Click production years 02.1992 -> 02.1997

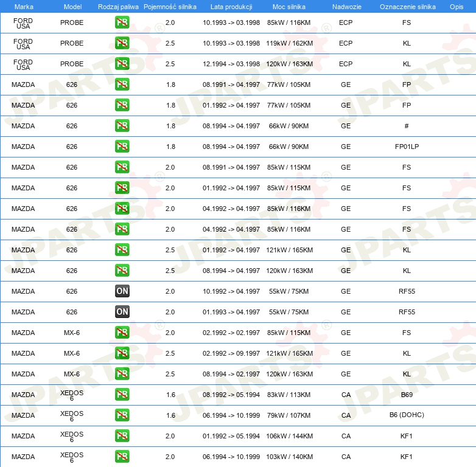click(x=231, y=333)
